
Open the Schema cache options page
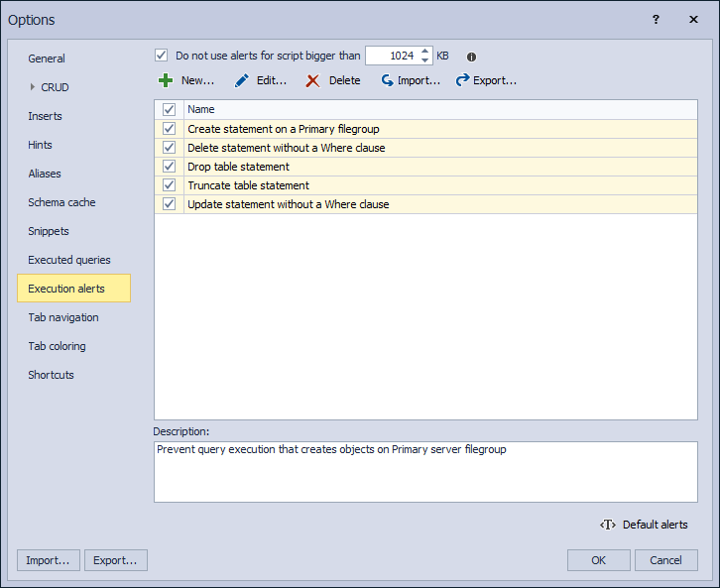click(61, 202)
